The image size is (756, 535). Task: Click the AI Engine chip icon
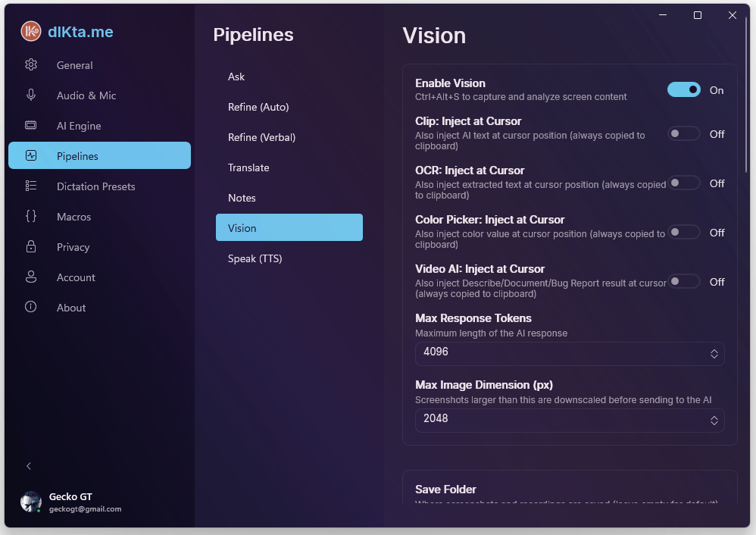31,126
